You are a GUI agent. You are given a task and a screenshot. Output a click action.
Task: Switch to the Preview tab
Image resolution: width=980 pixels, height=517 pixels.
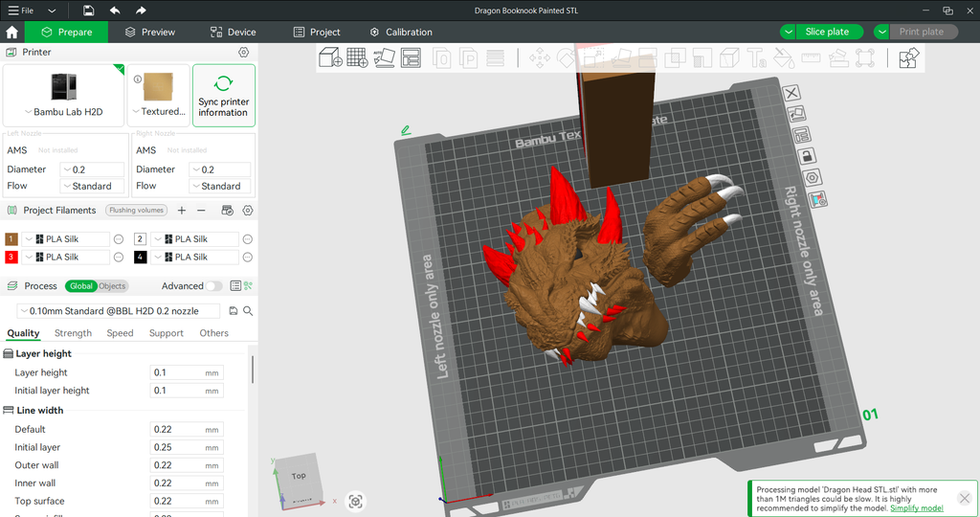point(149,32)
